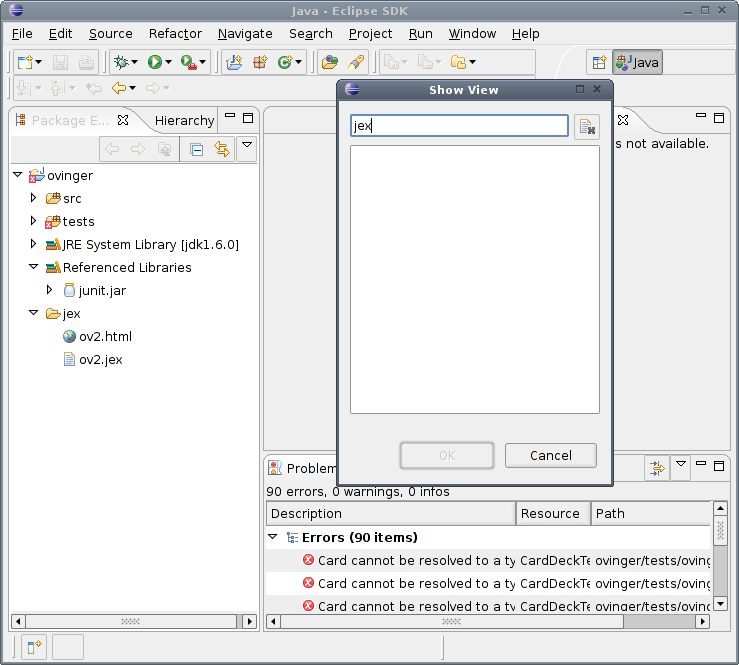Screen dimensions: 739x665
Task: Open the Project menu
Action: 370,34
